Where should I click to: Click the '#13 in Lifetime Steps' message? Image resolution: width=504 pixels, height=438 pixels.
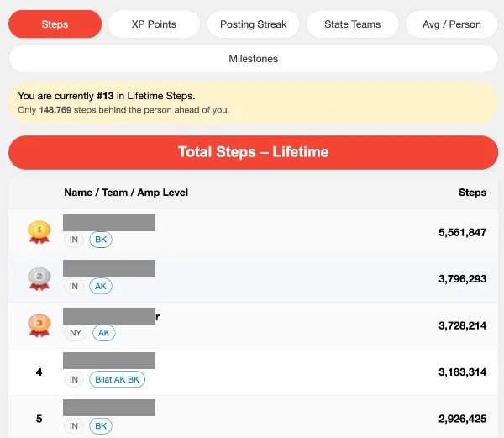[107, 96]
